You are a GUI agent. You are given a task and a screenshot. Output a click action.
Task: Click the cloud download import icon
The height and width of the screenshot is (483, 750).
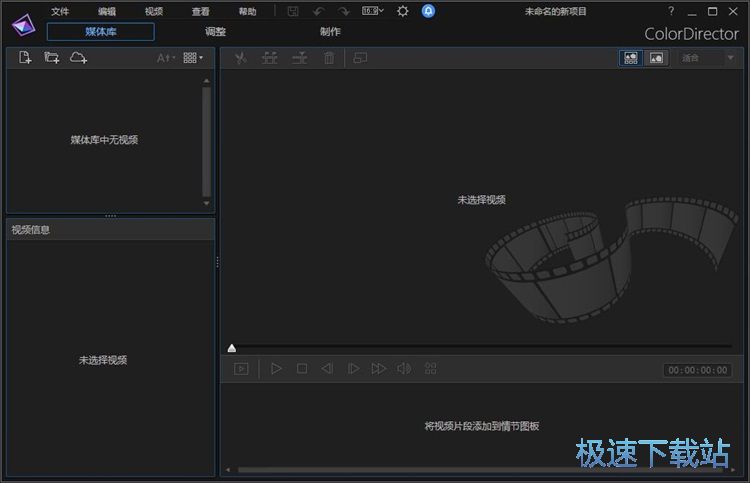coord(78,58)
